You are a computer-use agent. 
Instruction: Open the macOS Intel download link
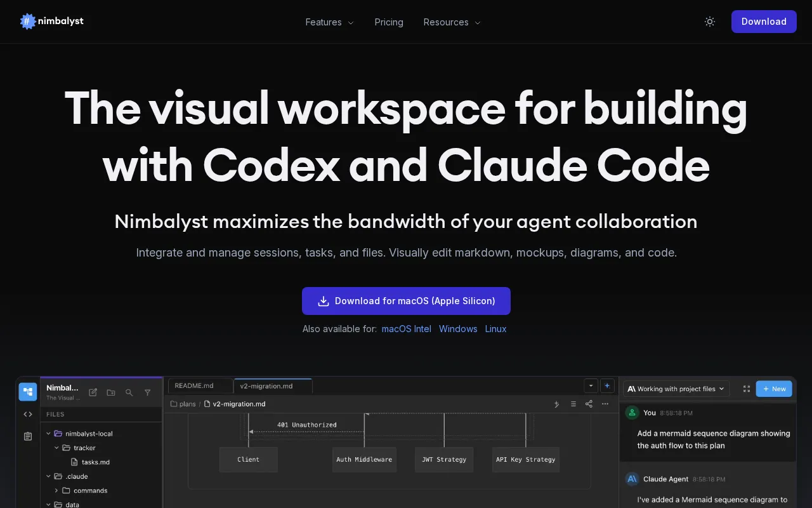click(x=407, y=329)
